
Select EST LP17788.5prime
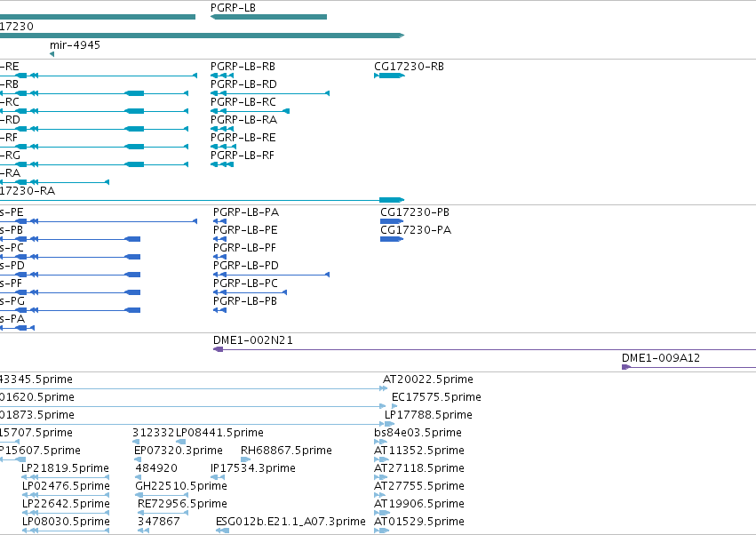point(428,415)
